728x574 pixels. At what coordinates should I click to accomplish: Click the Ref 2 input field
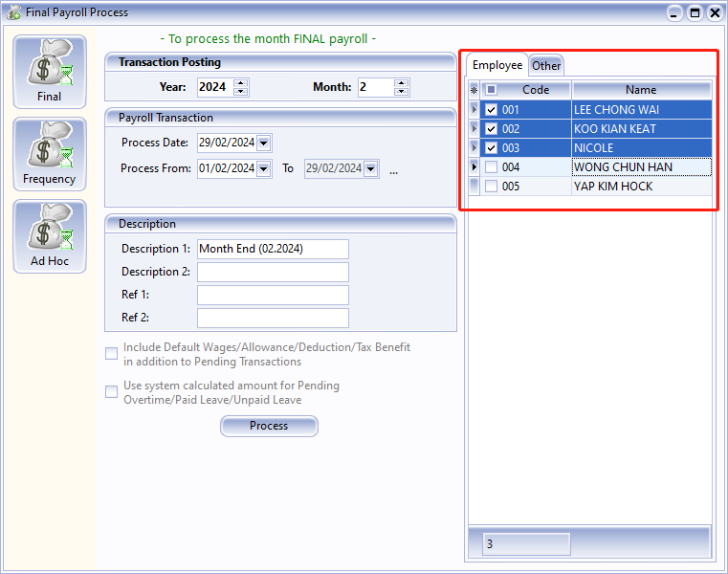coord(273,319)
